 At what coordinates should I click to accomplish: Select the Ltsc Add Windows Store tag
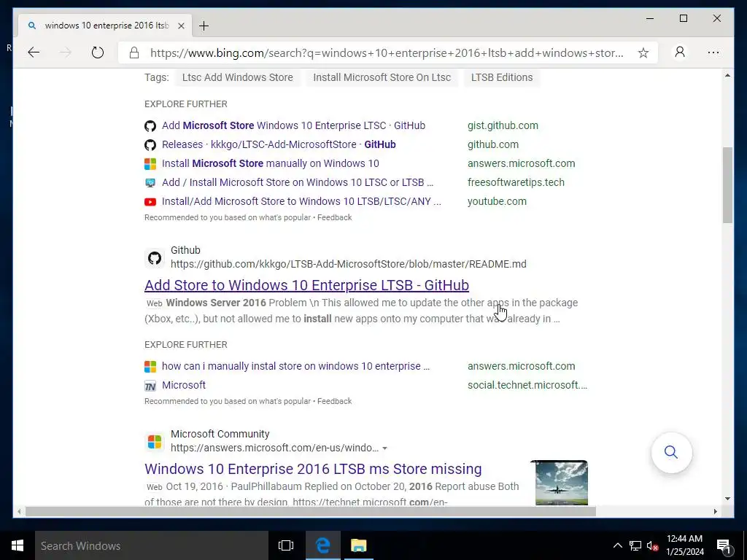(x=237, y=77)
